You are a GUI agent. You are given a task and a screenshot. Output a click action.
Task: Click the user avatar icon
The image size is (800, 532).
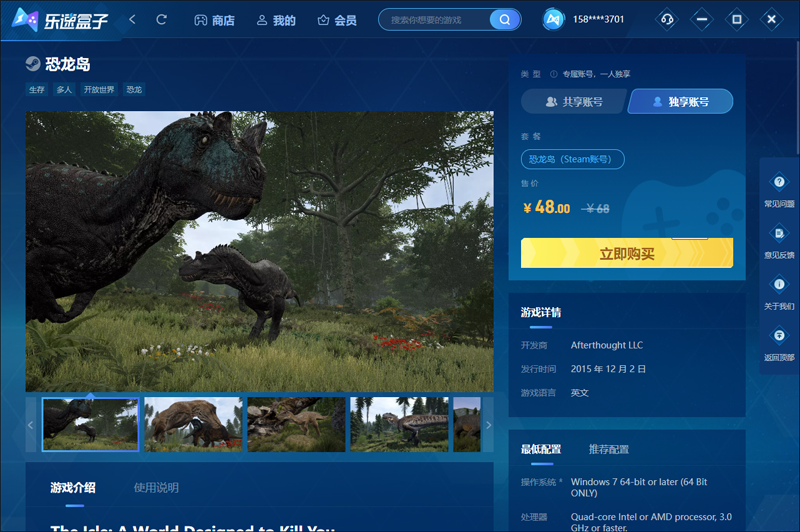(x=554, y=20)
